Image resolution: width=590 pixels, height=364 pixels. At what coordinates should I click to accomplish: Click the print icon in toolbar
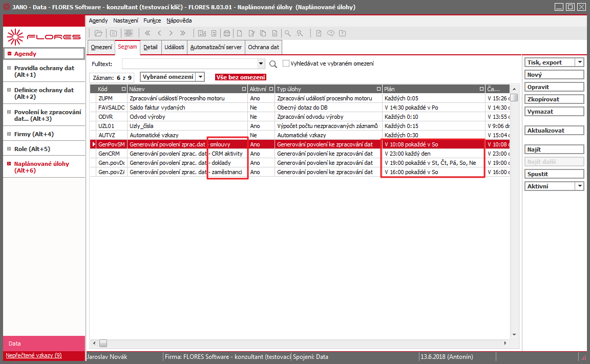tap(227, 33)
